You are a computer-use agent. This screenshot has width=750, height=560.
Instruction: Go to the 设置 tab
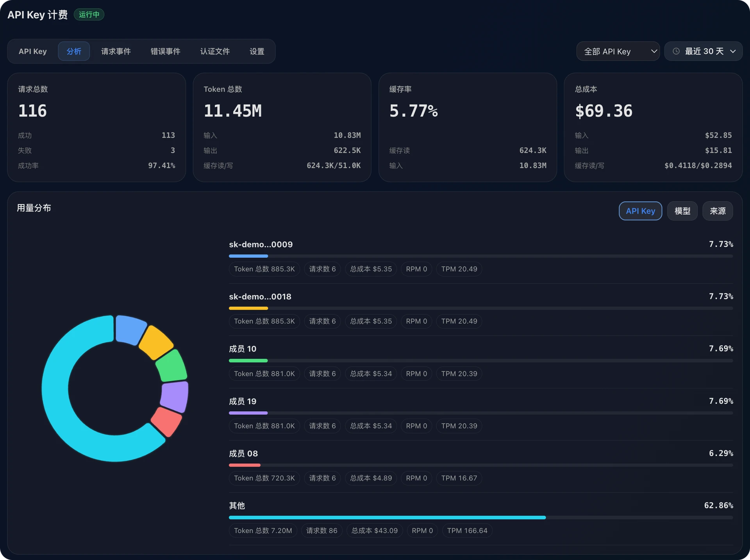[x=257, y=51]
